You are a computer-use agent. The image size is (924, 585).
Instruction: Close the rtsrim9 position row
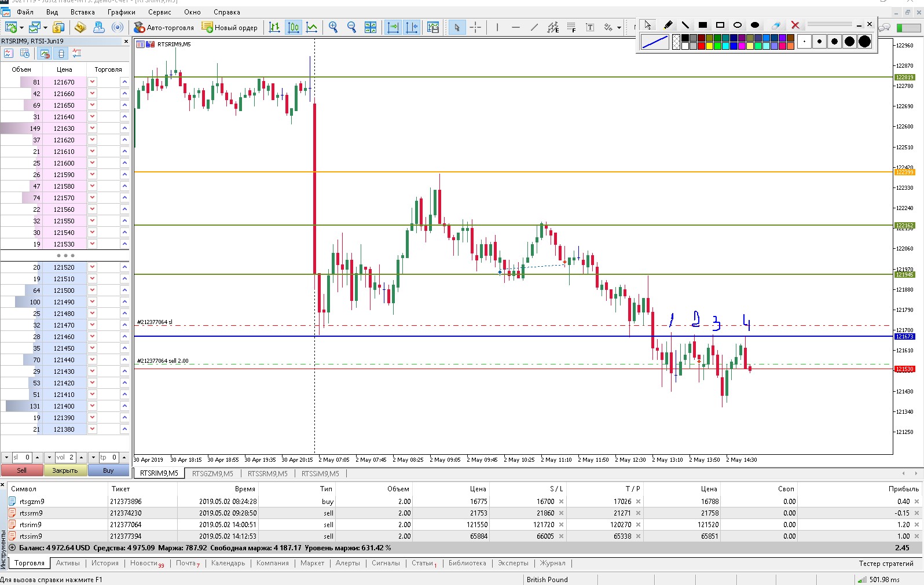[916, 525]
